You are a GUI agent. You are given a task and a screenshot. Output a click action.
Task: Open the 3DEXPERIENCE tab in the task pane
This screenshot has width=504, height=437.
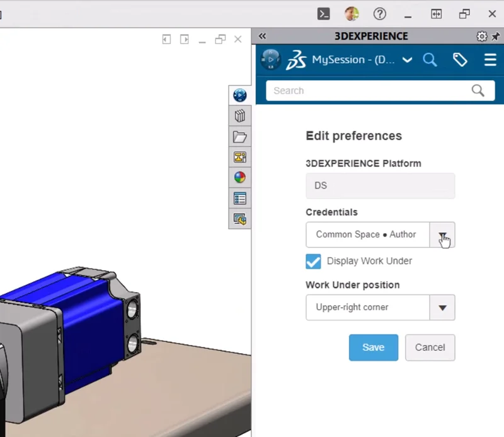pos(239,95)
